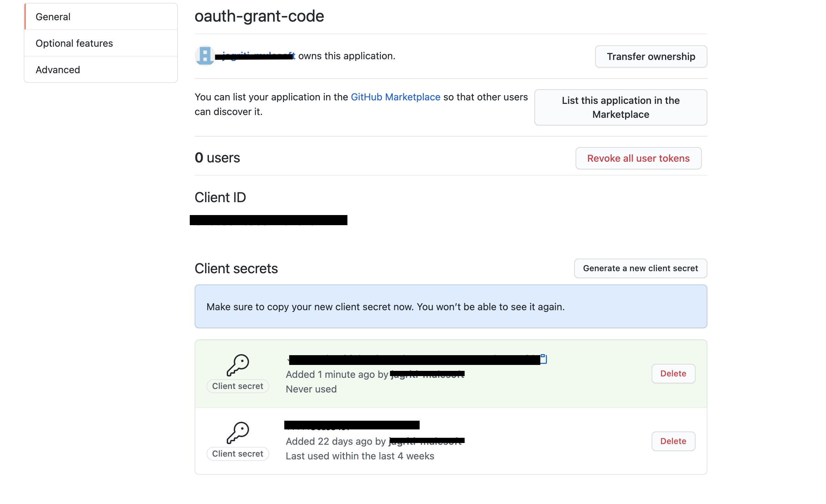Screen dimensions: 826x504
Task: Open the General settings tab
Action: [x=53, y=17]
